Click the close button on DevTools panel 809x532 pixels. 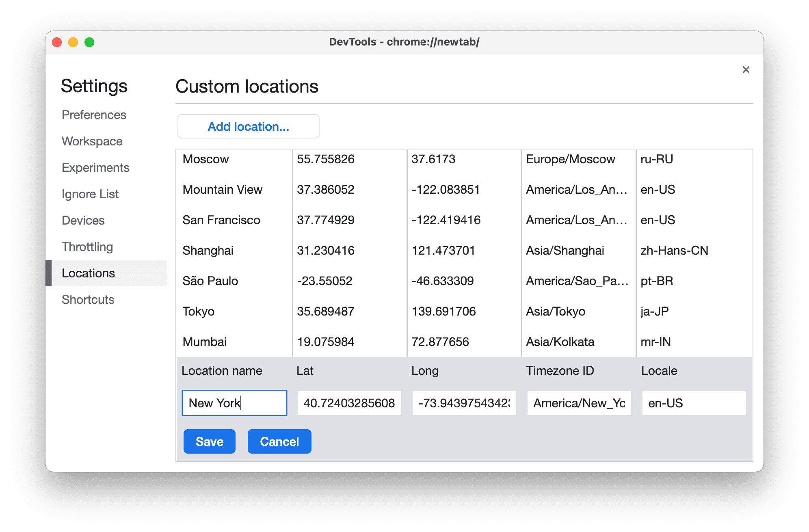click(x=746, y=69)
